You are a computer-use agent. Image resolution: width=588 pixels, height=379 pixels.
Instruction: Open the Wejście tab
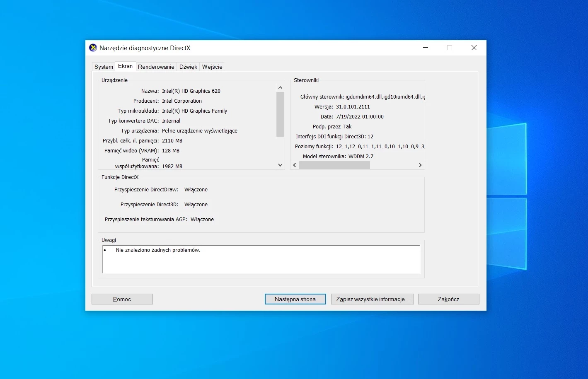pos(212,67)
